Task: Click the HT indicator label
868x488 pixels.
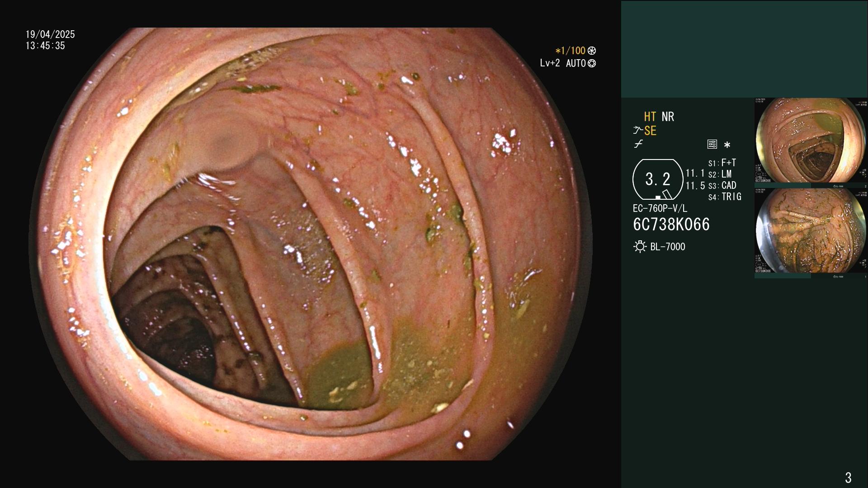Action: coord(650,117)
